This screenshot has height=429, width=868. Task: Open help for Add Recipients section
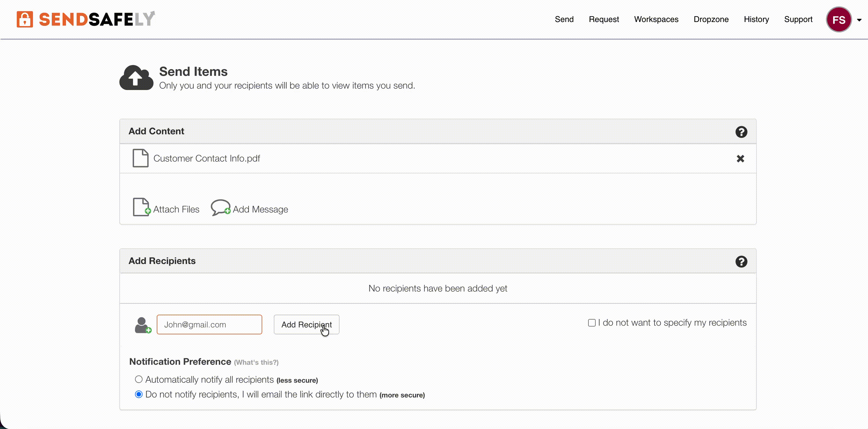(741, 261)
